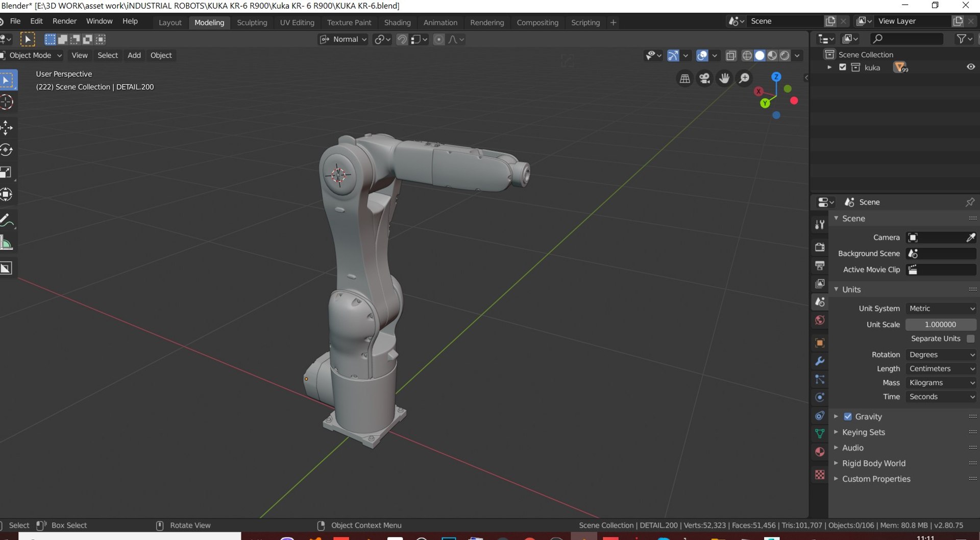
Task: Open the Render properties tab
Action: [x=820, y=247]
